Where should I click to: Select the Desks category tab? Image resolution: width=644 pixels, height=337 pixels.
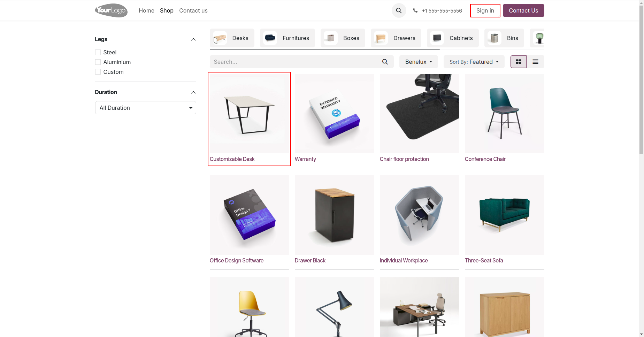[232, 38]
